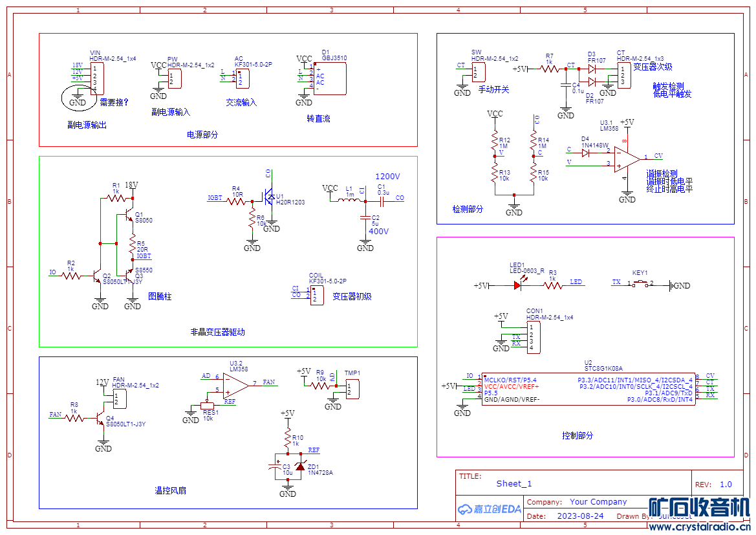Select the '需要接?' annotation text

click(x=114, y=102)
